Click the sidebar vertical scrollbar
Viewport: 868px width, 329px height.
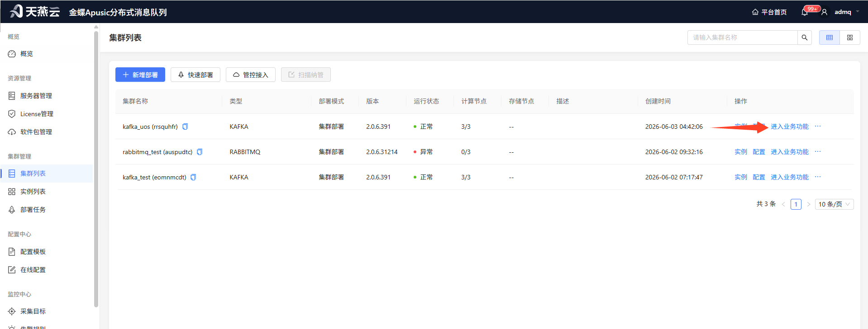point(96,167)
